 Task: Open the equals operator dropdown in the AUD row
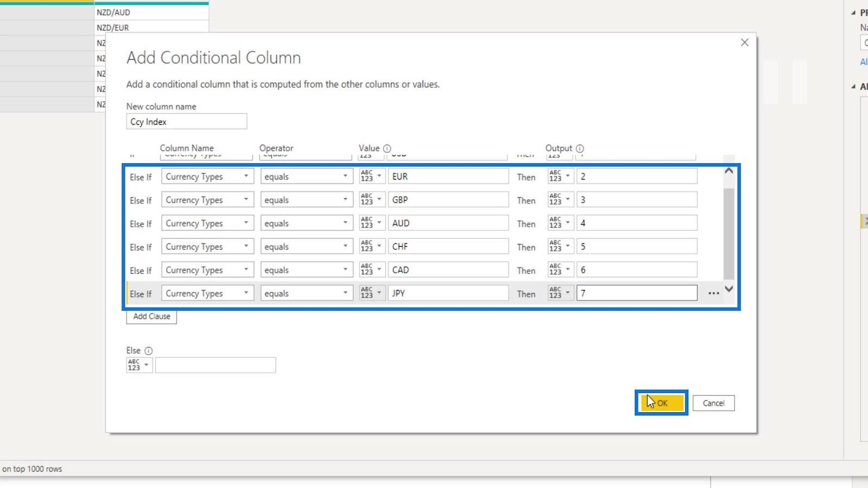307,223
